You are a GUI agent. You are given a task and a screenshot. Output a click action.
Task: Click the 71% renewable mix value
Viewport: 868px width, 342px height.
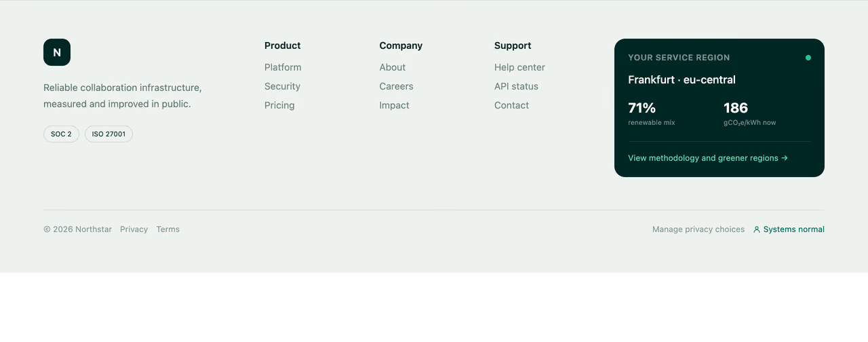pyautogui.click(x=642, y=108)
